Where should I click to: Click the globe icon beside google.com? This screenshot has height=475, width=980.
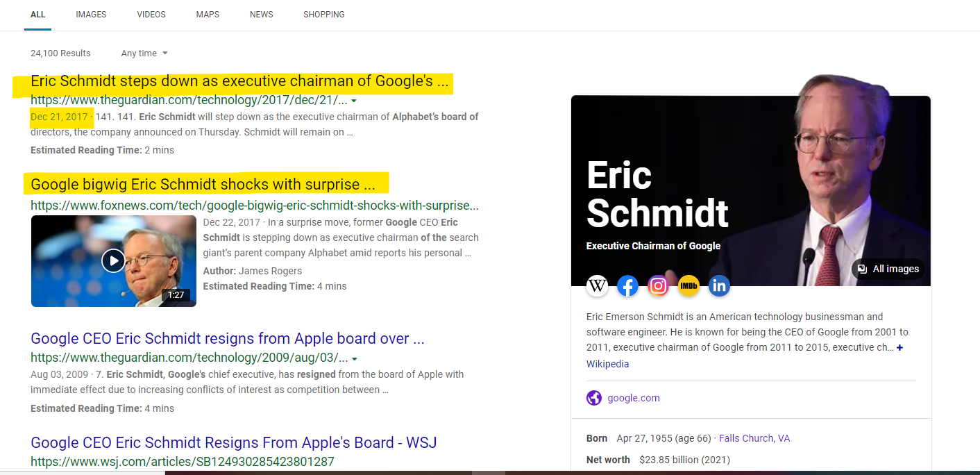[x=594, y=398]
